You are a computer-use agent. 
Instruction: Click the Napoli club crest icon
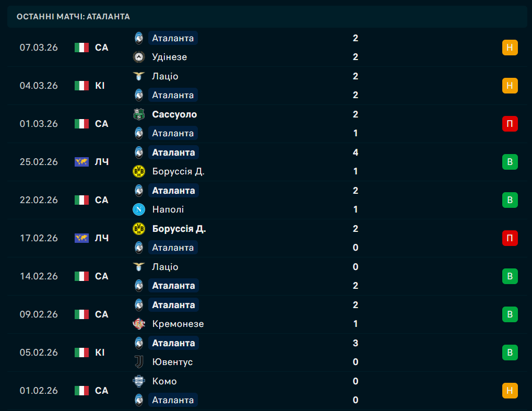tap(139, 209)
